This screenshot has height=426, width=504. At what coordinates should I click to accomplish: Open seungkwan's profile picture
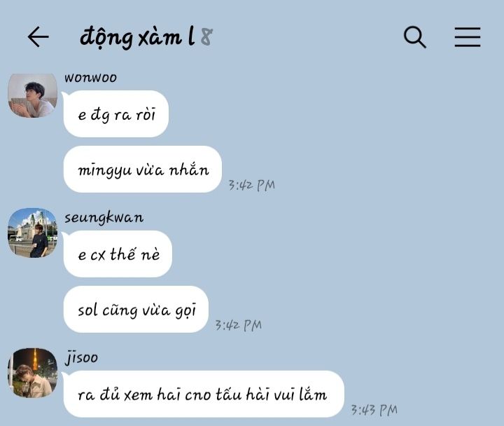coord(32,233)
